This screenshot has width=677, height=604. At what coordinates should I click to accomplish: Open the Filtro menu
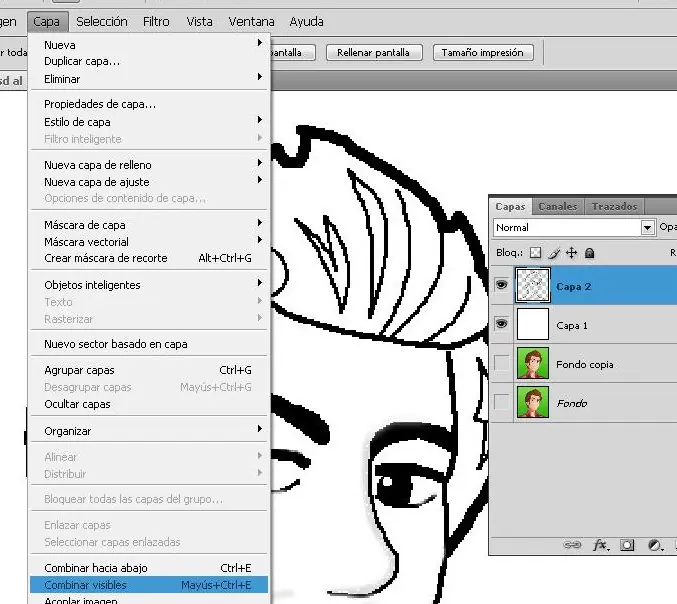coord(156,22)
